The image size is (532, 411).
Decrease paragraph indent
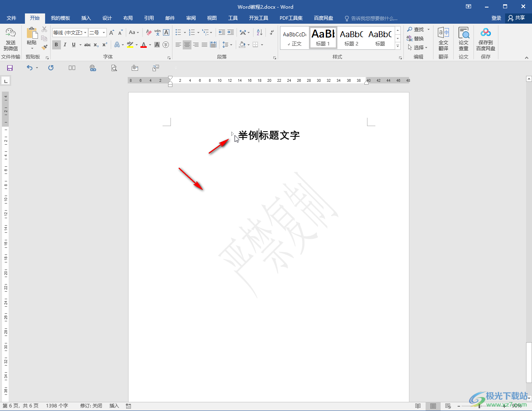click(222, 32)
